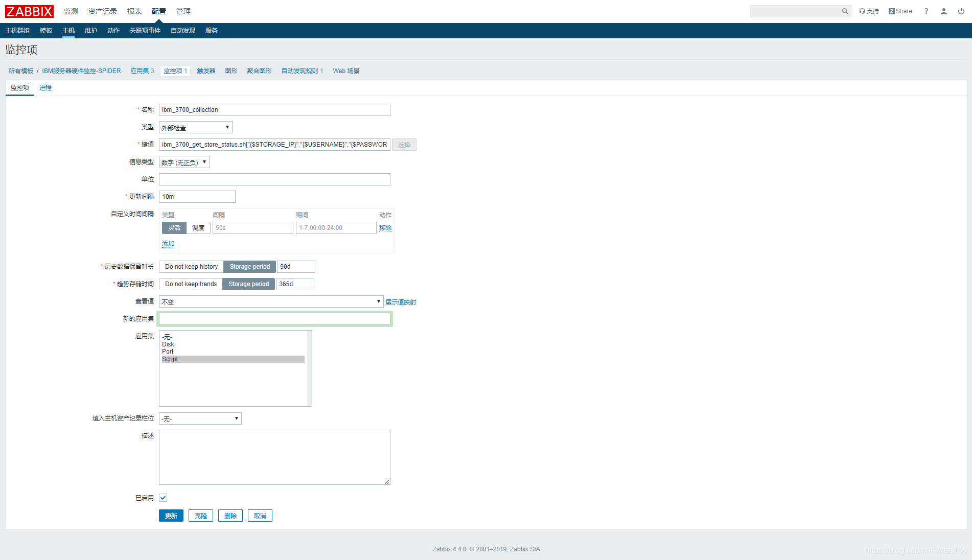Click the 名称 field with ibm_3700_collection
The width and height of the screenshot is (972, 560).
coord(274,110)
